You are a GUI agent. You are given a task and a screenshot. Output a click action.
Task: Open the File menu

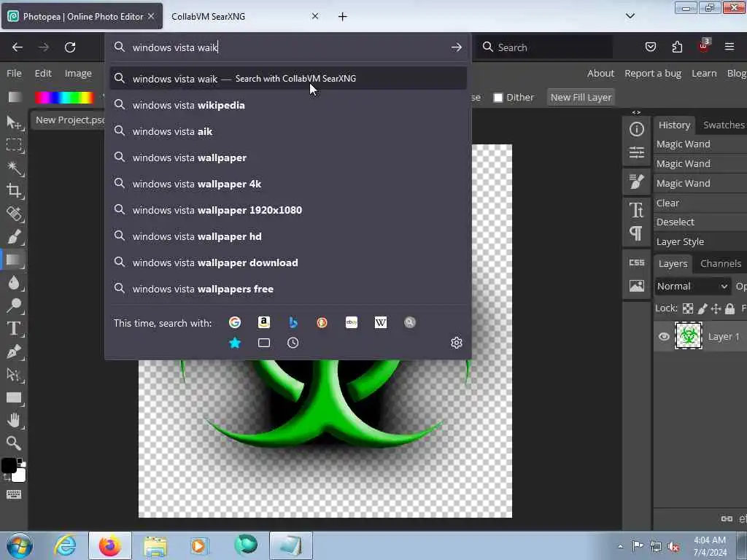click(14, 74)
